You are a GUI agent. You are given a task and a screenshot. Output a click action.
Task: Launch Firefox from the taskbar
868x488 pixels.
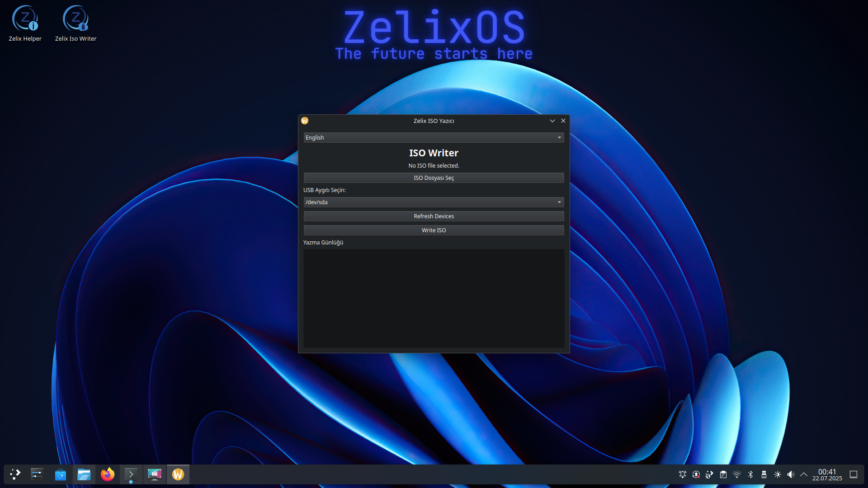108,474
